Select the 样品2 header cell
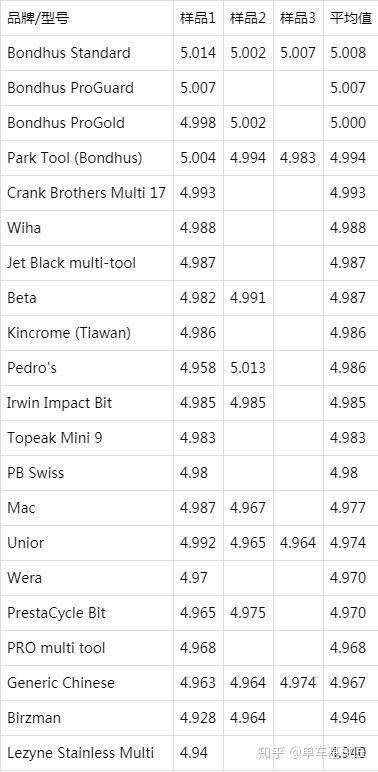378x772 pixels. (x=248, y=19)
